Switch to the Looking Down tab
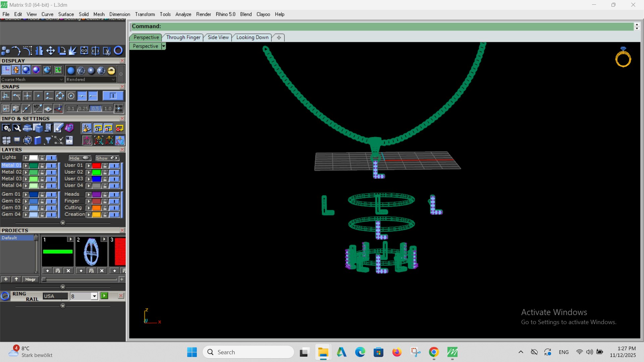This screenshot has height=362, width=644. click(x=252, y=38)
